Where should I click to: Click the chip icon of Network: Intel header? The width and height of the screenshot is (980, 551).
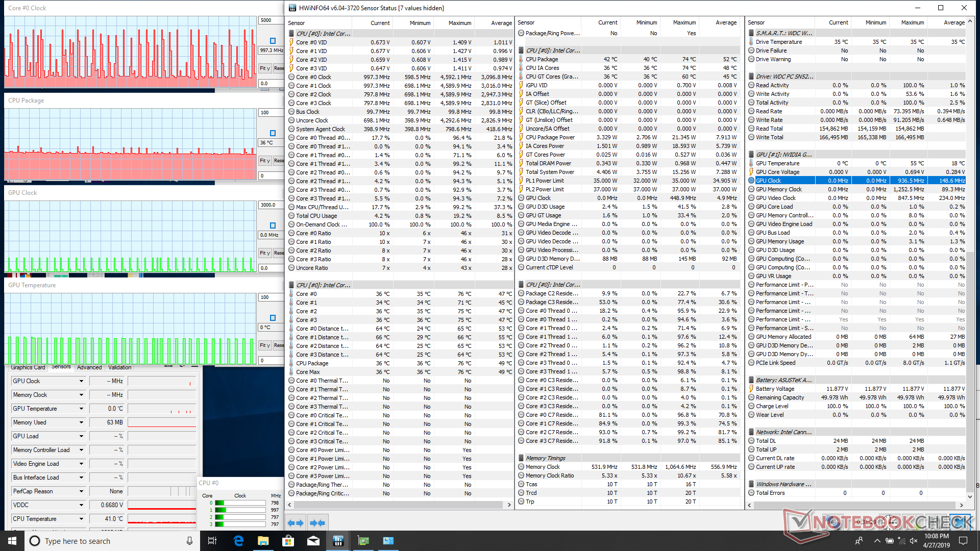tap(751, 432)
